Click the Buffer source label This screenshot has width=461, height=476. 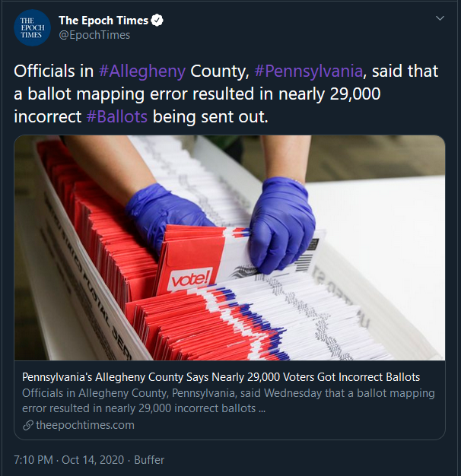tap(148, 460)
